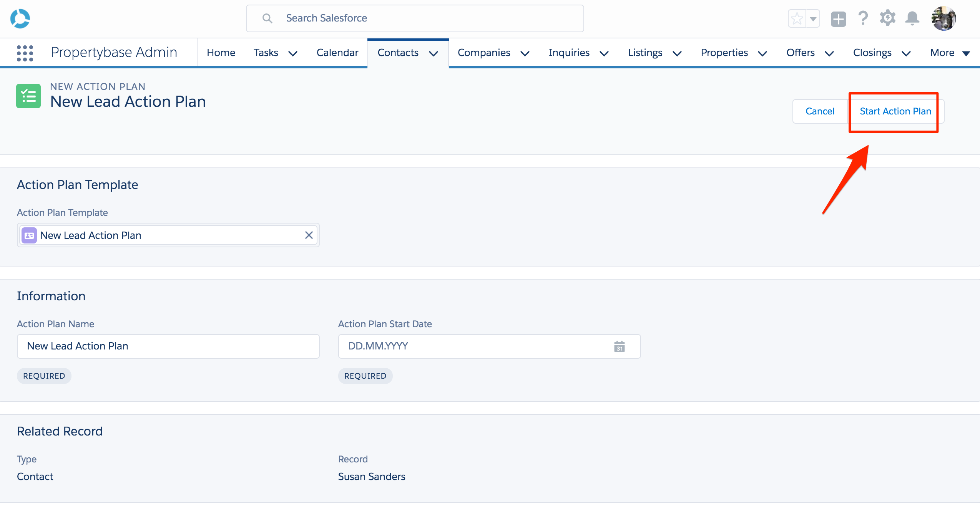Expand the Closings tab chevron
Image resolution: width=980 pixels, height=510 pixels.
(x=906, y=53)
